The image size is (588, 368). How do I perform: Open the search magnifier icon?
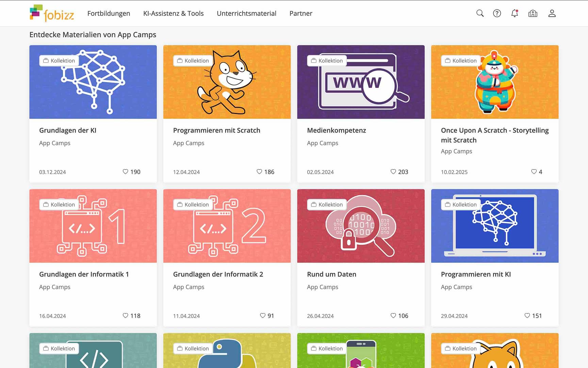click(x=480, y=13)
